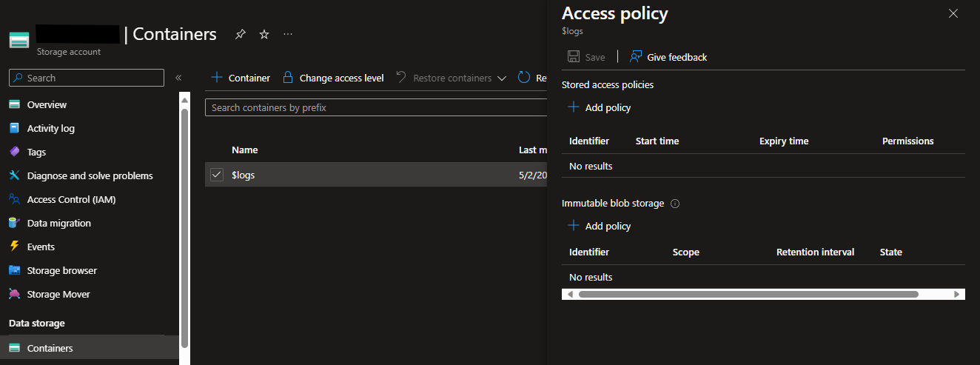Image resolution: width=980 pixels, height=365 pixels.
Task: Click the disabled Save disk icon
Action: tap(574, 57)
